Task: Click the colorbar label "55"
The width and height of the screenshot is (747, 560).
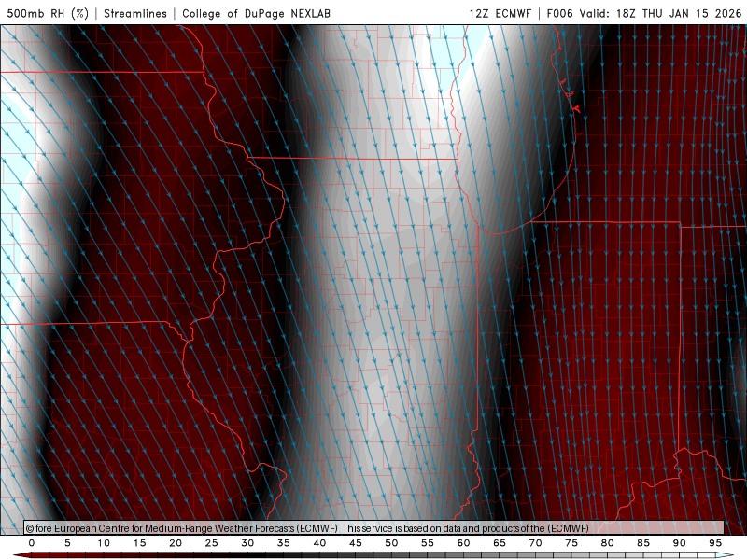Action: (x=427, y=543)
